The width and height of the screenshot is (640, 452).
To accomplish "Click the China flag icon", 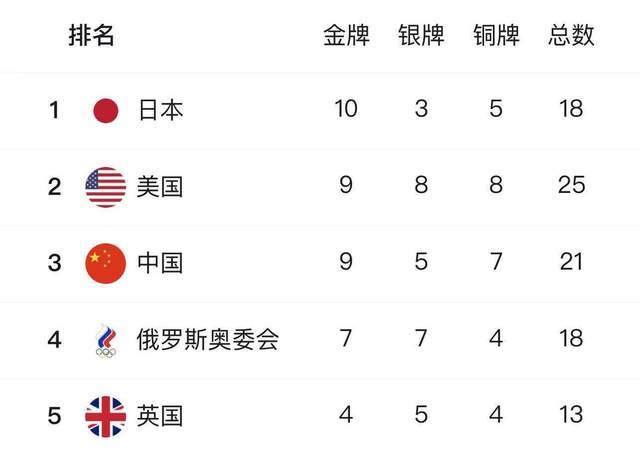I will pyautogui.click(x=106, y=263).
